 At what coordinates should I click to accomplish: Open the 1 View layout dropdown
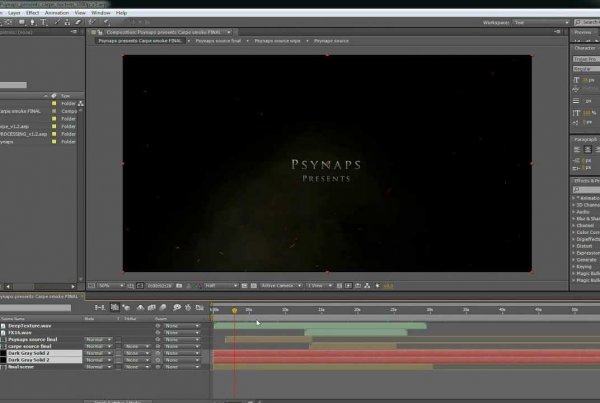point(320,286)
